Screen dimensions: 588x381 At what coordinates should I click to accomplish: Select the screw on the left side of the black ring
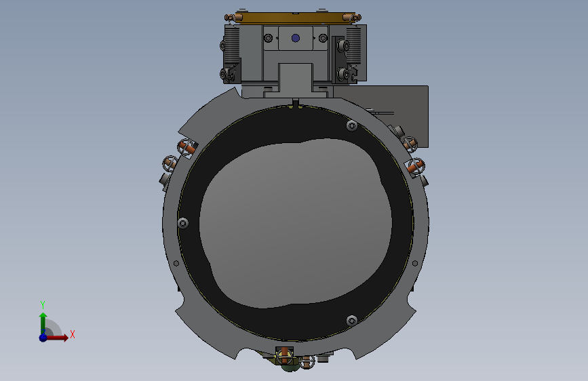183,224
